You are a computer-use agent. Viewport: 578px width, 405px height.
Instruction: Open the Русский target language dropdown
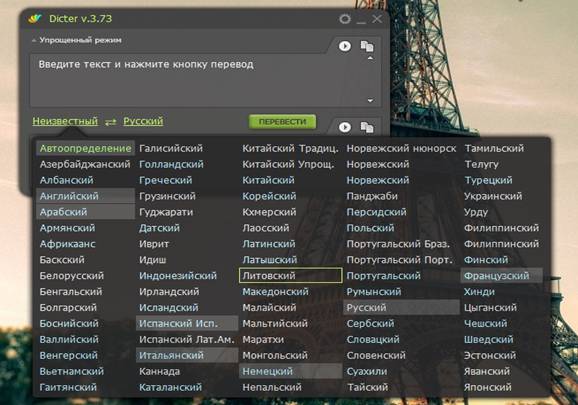(143, 121)
